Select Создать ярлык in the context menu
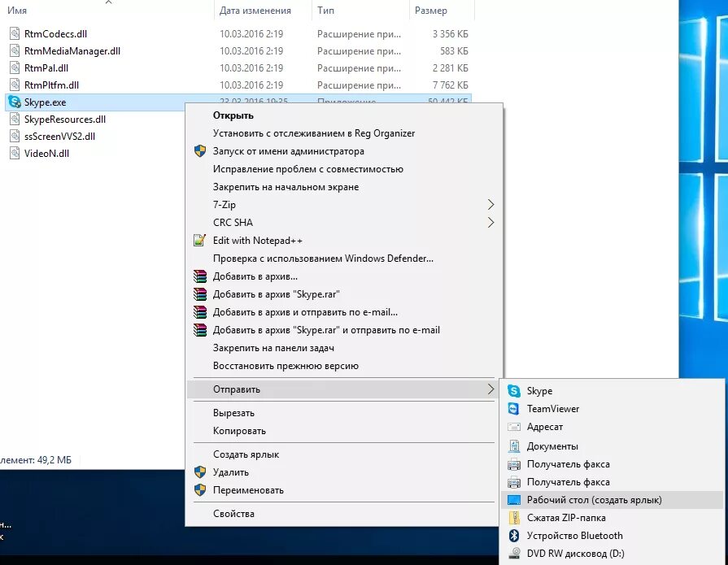 (344, 454)
